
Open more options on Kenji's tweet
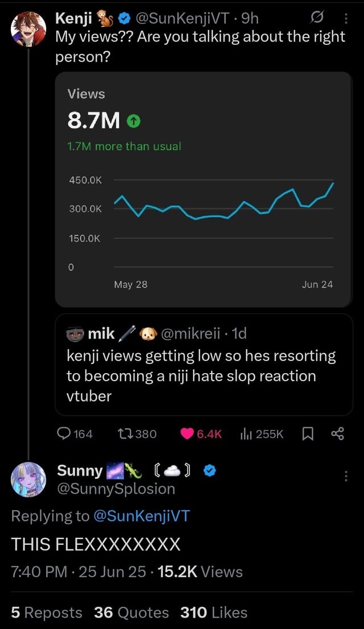346,19
